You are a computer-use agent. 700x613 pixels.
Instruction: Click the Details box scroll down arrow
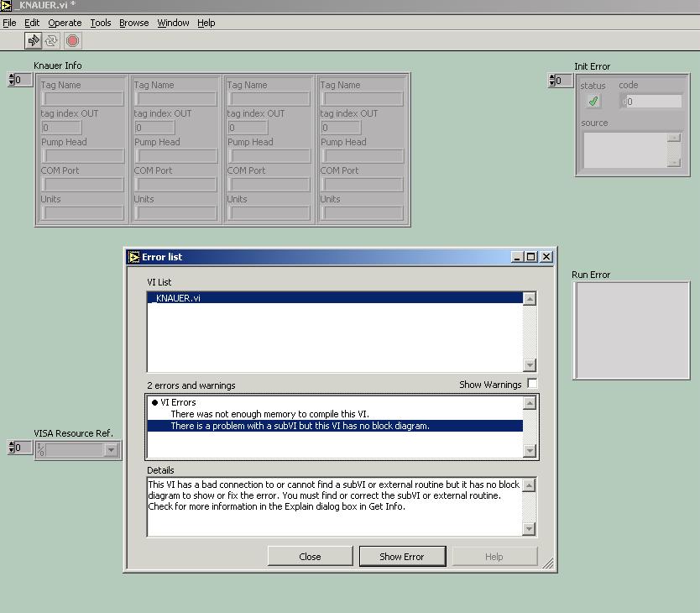point(529,529)
